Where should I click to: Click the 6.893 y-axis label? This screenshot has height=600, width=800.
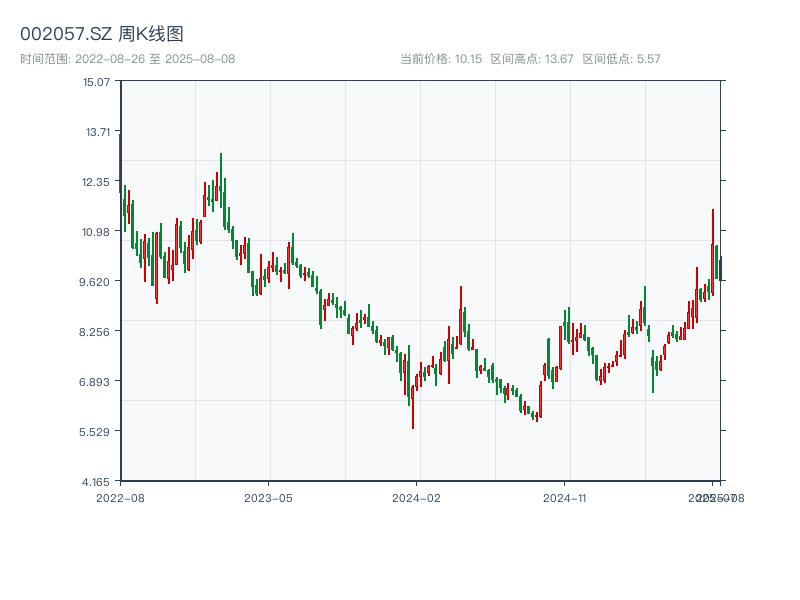tap(94, 382)
